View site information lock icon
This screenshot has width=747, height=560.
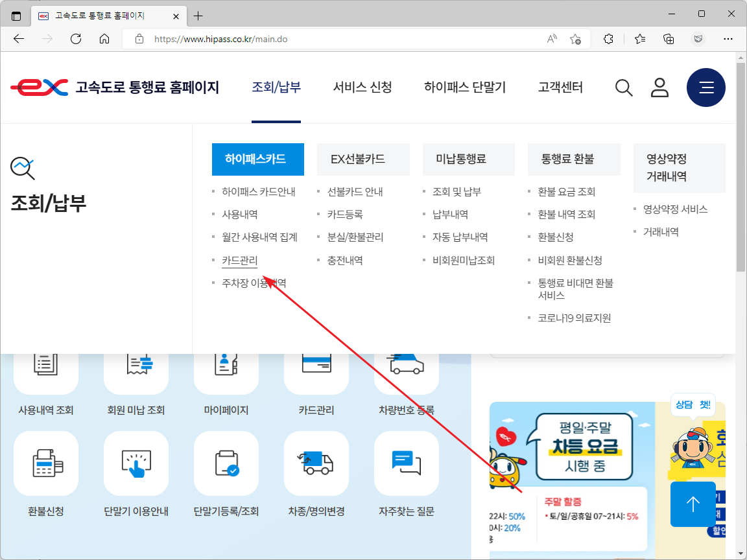click(x=139, y=39)
